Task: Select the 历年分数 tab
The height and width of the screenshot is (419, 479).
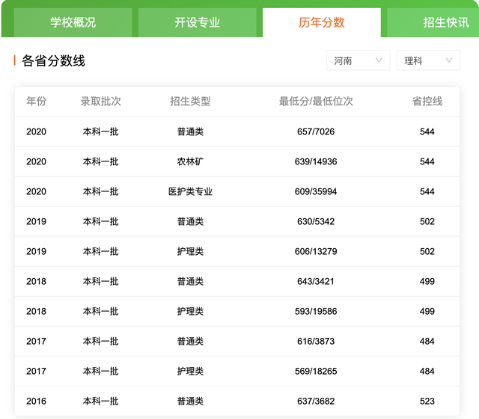Action: [x=321, y=22]
